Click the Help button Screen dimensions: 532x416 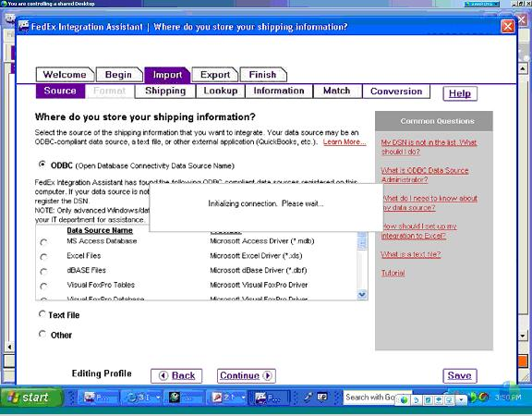click(x=460, y=93)
